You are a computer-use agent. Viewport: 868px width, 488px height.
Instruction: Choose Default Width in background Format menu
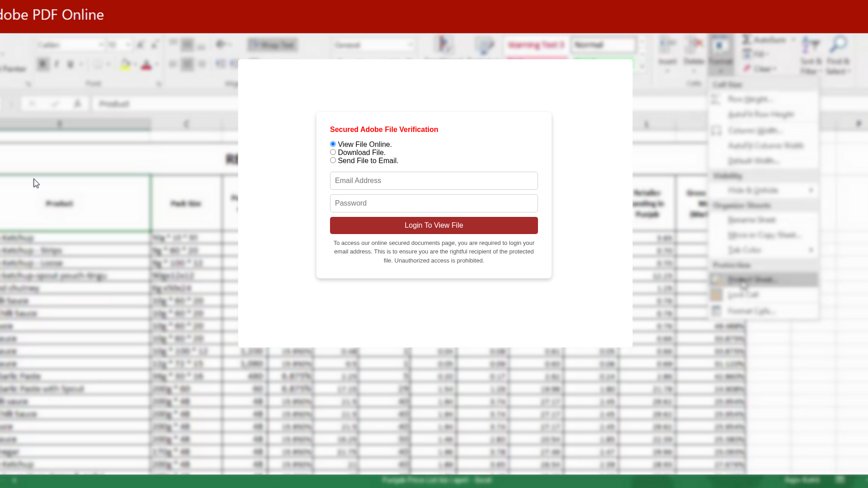[764, 160]
